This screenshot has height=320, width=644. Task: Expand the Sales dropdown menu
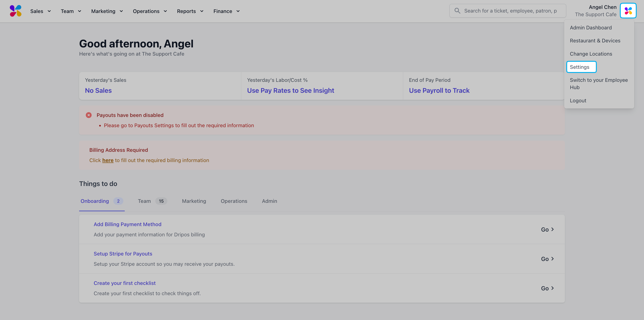point(41,11)
